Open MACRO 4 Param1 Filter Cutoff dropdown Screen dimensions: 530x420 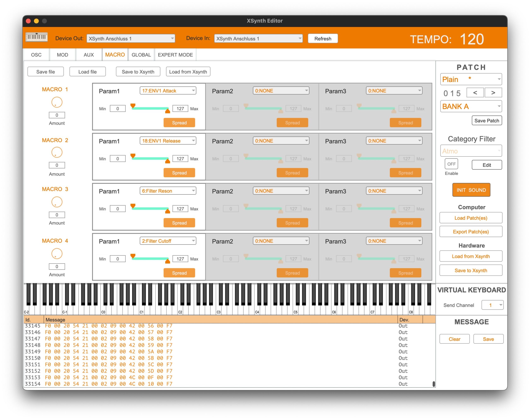point(168,241)
